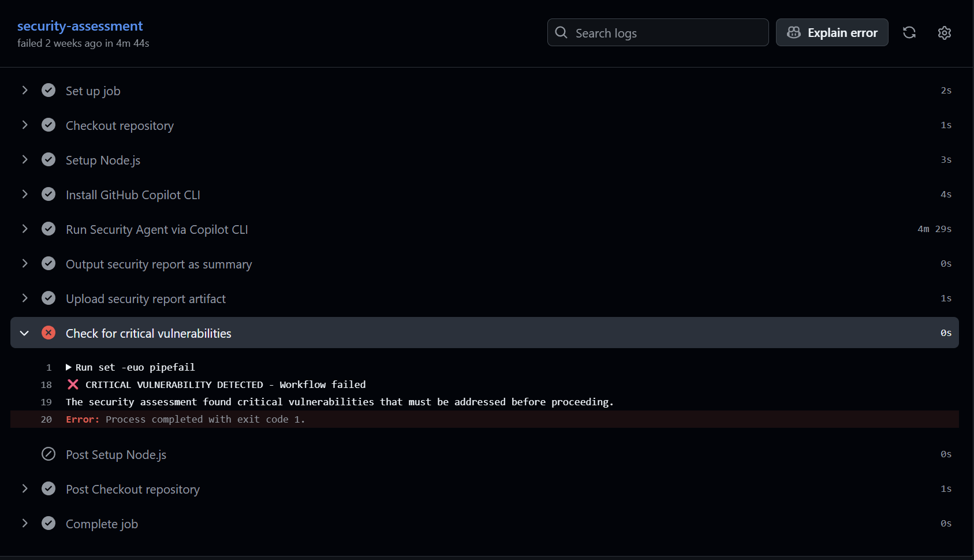The height and width of the screenshot is (560, 974).
Task: Click success checkmark beside Post Checkout repository
Action: (x=48, y=488)
